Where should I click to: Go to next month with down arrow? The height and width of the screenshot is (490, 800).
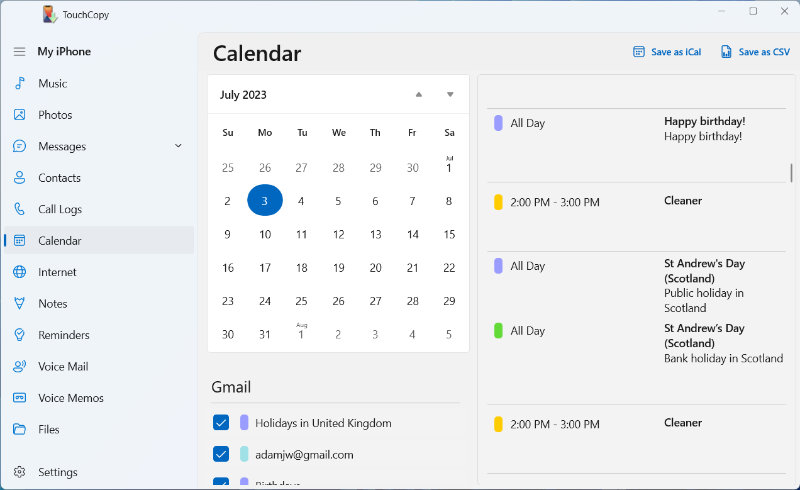click(x=450, y=95)
